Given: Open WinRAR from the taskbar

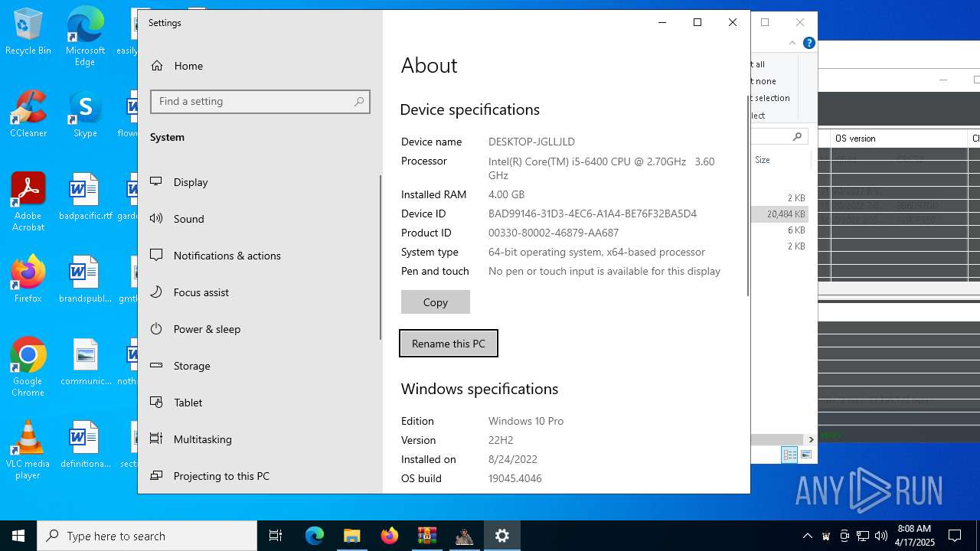Looking at the screenshot, I should 427,536.
